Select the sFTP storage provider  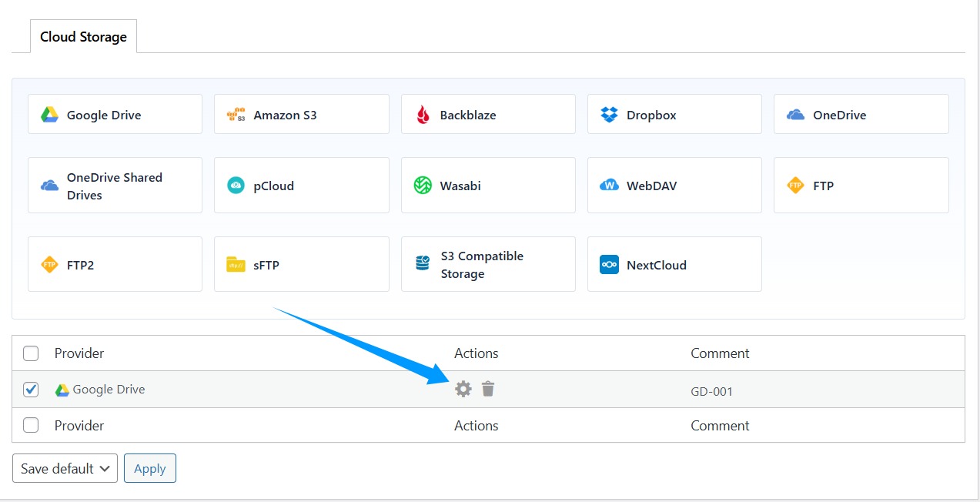click(x=301, y=264)
